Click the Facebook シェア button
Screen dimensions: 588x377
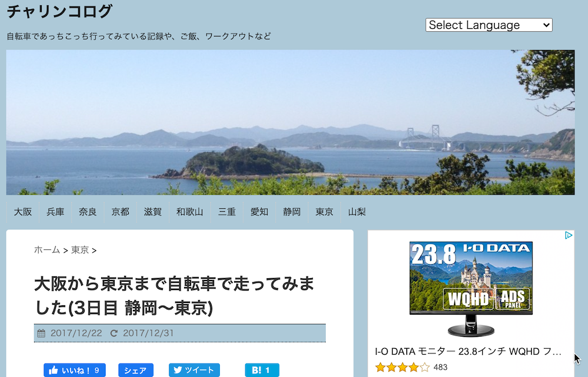pyautogui.click(x=136, y=371)
